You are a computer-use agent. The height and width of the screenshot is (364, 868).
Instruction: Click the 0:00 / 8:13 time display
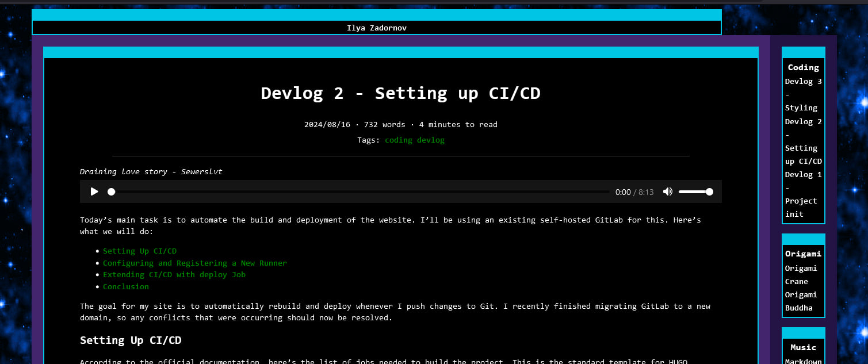pyautogui.click(x=634, y=192)
